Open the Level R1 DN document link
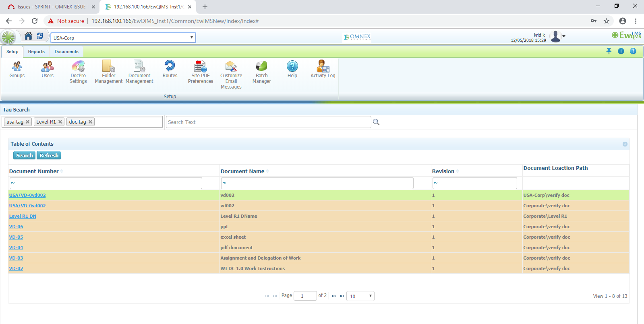The height and width of the screenshot is (324, 644). point(23,216)
